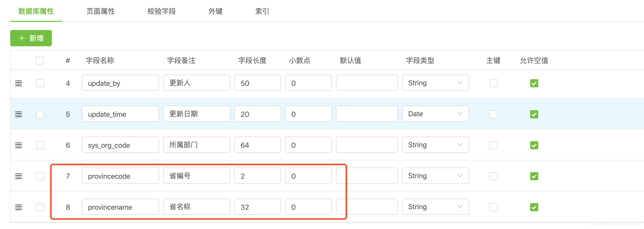Enable 主键 for the provincecode row
This screenshot has height=229, width=644.
click(x=493, y=176)
